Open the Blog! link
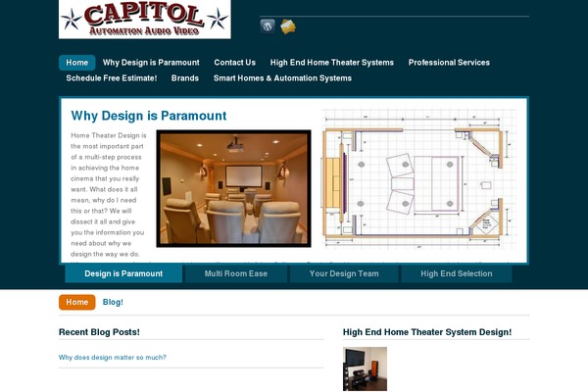The image size is (588, 392). point(113,303)
